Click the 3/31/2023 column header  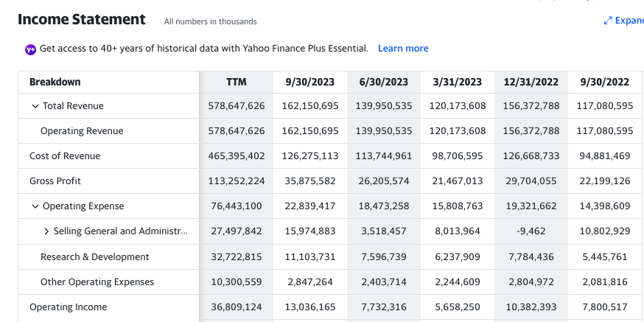click(457, 82)
